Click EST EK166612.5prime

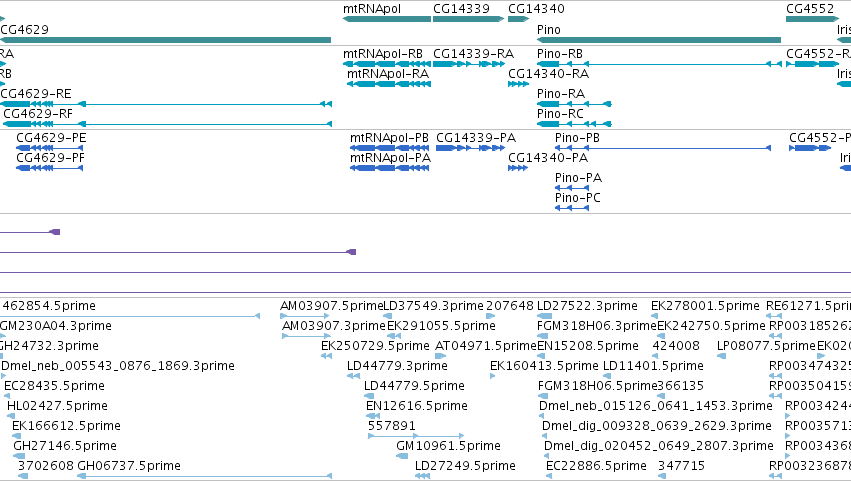tap(66, 426)
